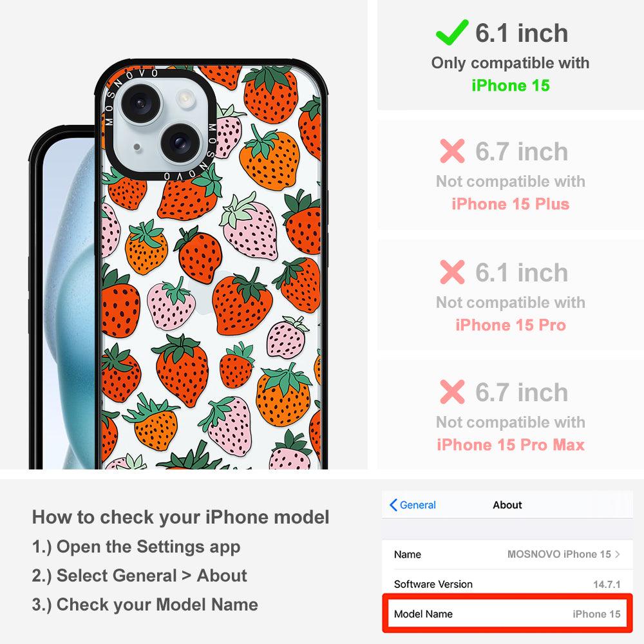Click the red X next to iPhone 15 Pro Max
644x644 pixels.
452,392
